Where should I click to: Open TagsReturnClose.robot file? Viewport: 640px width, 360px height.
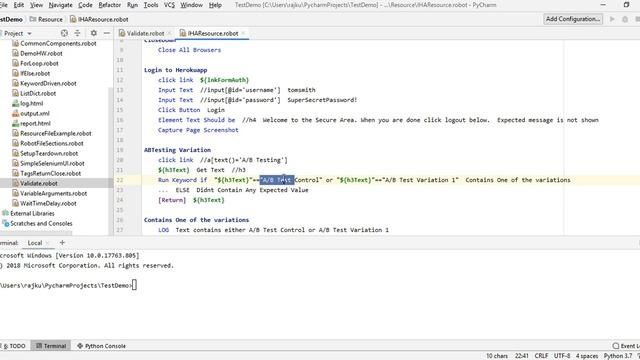point(50,173)
